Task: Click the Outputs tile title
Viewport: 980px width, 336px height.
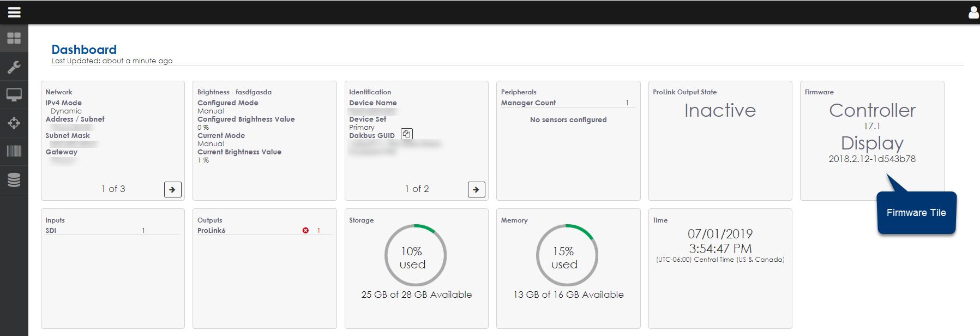Action: 210,220
